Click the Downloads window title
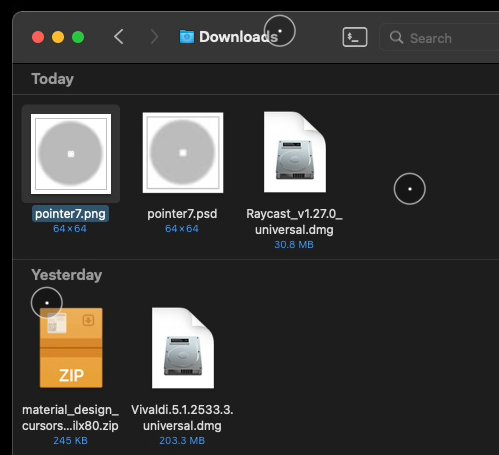The height and width of the screenshot is (455, 499). click(238, 37)
